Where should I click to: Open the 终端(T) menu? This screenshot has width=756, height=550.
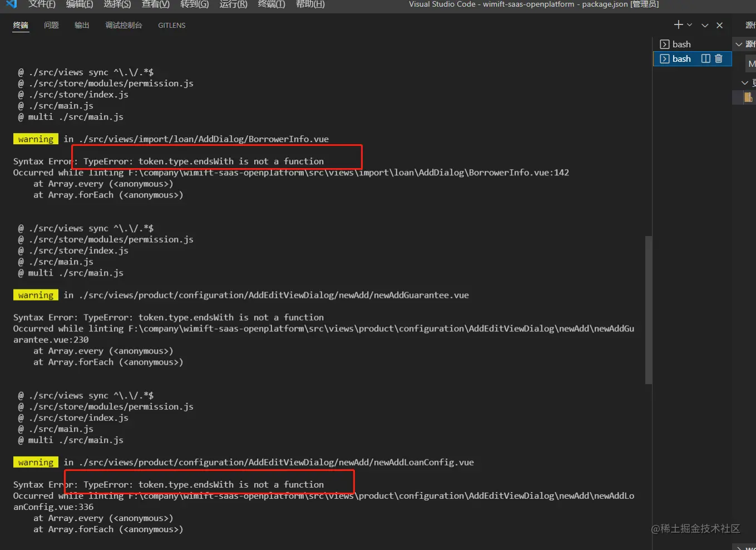(271, 4)
